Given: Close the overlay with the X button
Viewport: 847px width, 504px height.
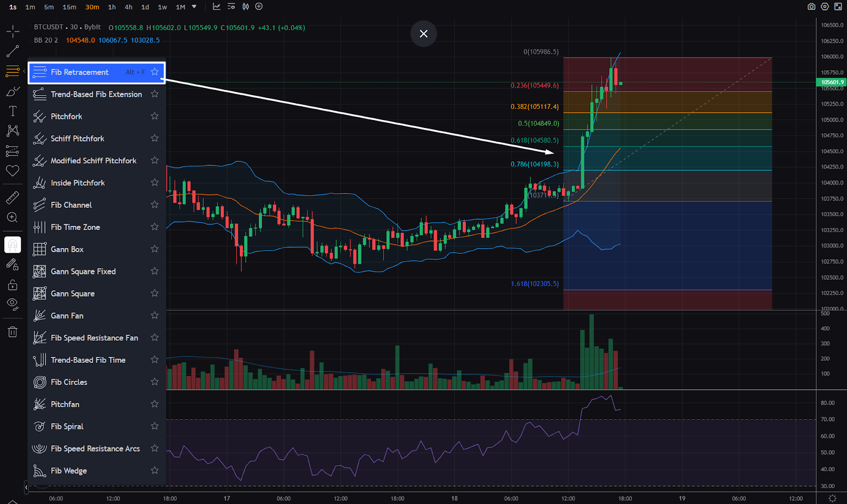Looking at the screenshot, I should [x=424, y=34].
